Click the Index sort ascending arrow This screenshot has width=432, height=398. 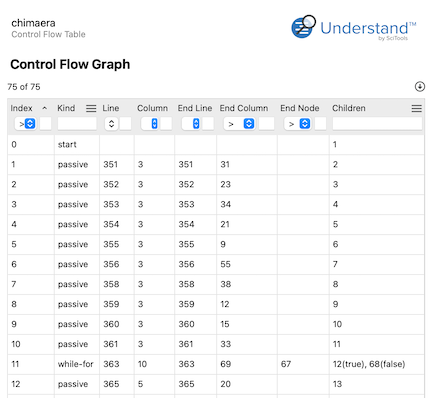coord(44,108)
